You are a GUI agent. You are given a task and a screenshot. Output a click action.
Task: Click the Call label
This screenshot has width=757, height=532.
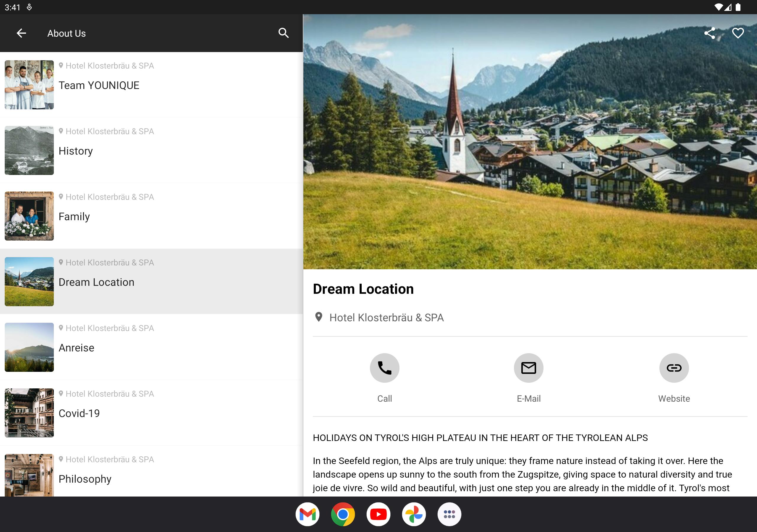[384, 398]
